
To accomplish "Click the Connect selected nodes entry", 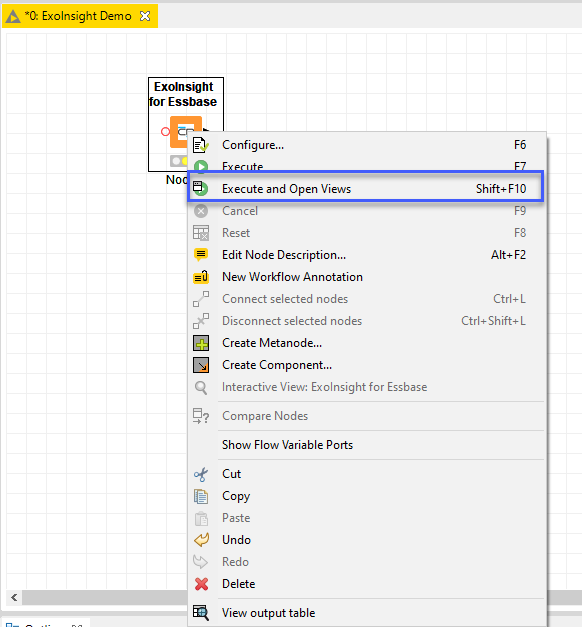I will 366,299.
